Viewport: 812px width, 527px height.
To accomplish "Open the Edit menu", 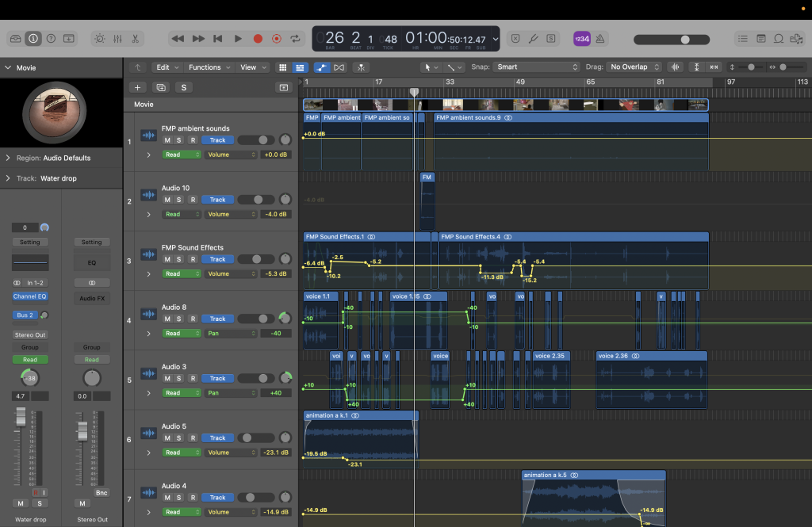I will coord(167,67).
